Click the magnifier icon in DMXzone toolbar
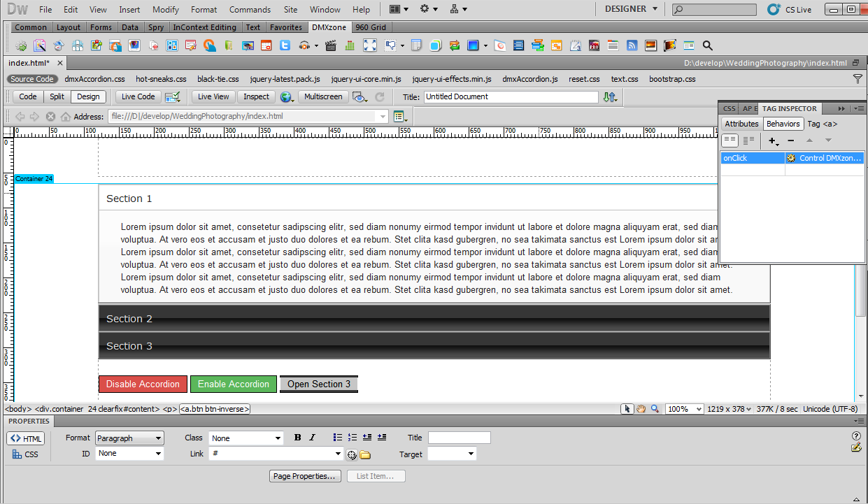Screen dimensions: 868x504 [707, 45]
